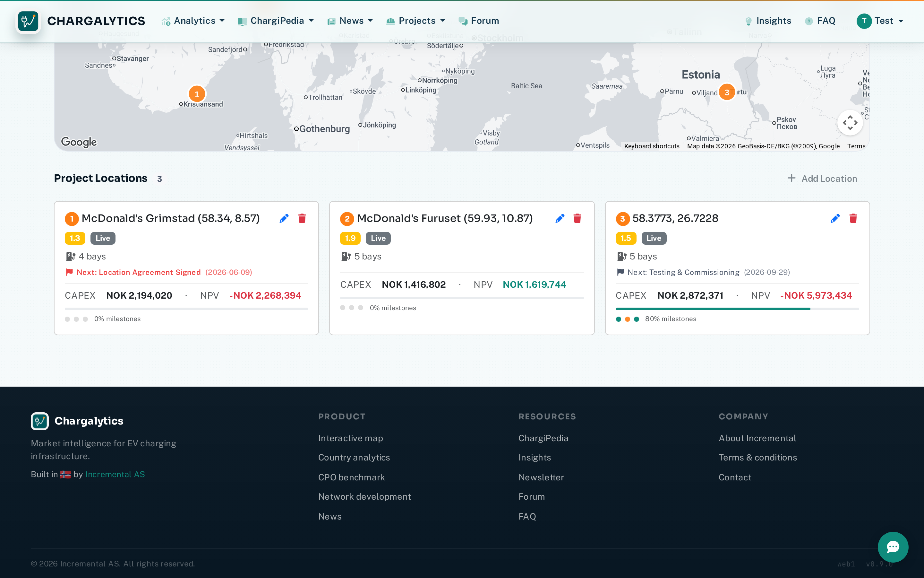Viewport: 924px width, 578px height.
Task: Open Network development footer link
Action: click(364, 496)
